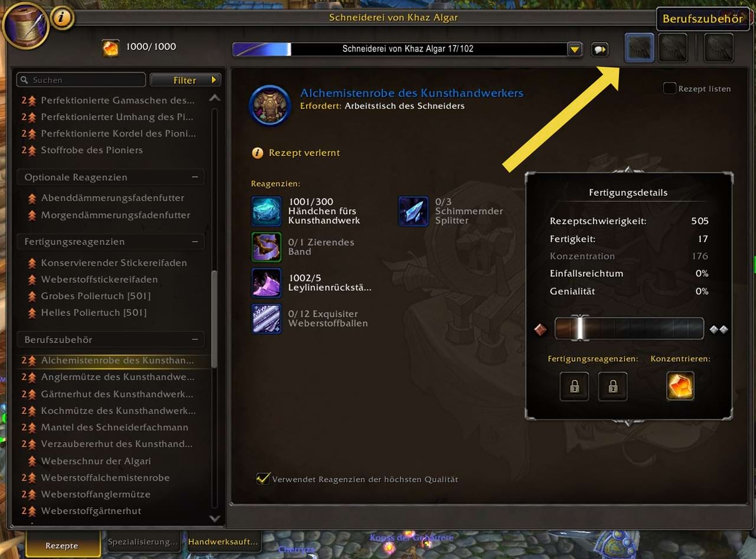This screenshot has width=756, height=559.
Task: Click the Zierendes Band reagent icon
Action: point(266,246)
